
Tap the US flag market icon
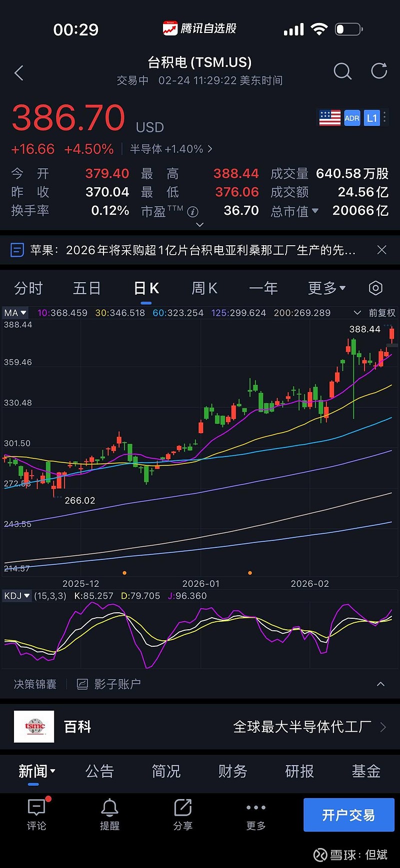(x=330, y=118)
